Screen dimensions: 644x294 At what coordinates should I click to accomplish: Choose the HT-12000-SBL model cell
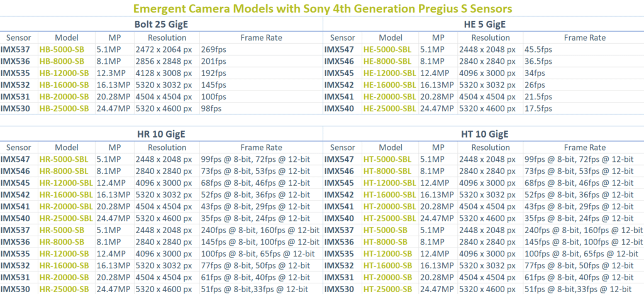point(390,183)
